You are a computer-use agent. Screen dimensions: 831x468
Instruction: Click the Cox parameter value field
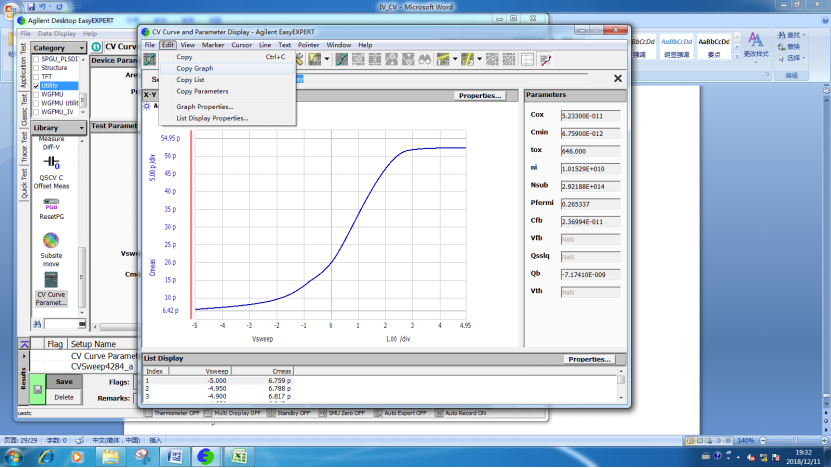pyautogui.click(x=590, y=116)
